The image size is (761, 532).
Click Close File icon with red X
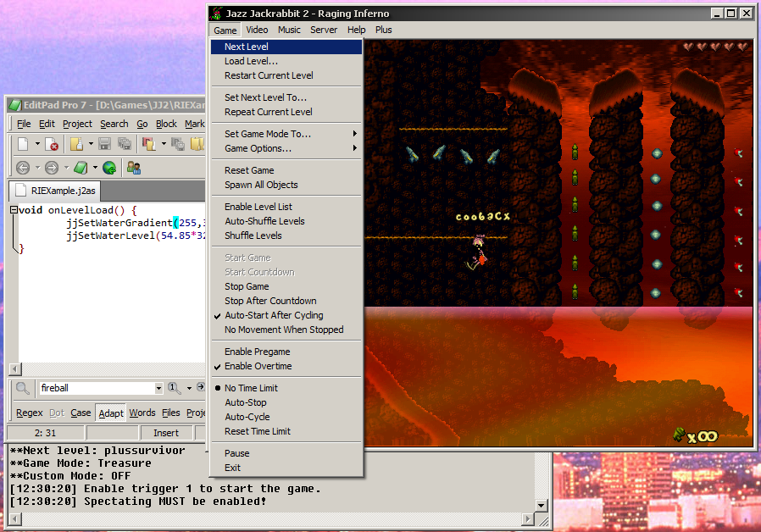point(52,144)
